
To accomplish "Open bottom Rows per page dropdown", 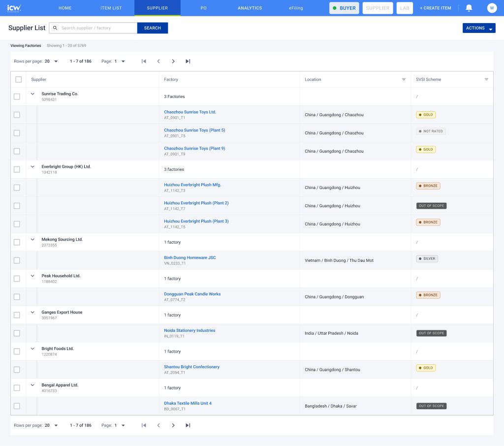I will click(x=51, y=425).
